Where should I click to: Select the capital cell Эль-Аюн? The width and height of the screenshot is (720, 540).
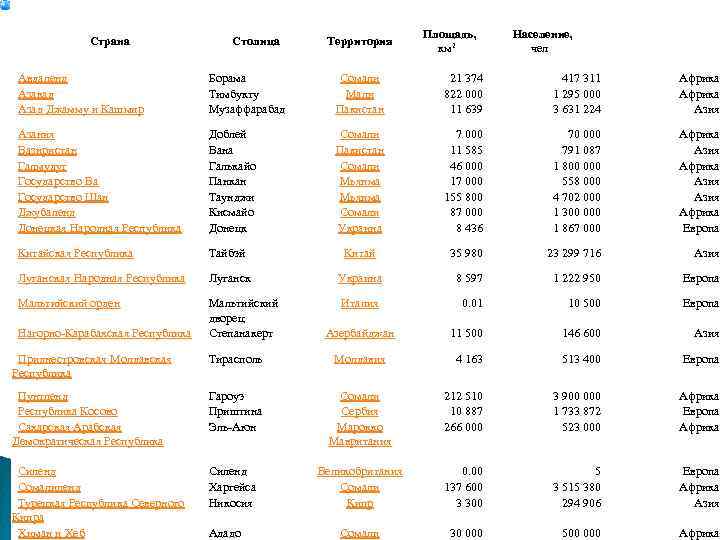coord(232,427)
